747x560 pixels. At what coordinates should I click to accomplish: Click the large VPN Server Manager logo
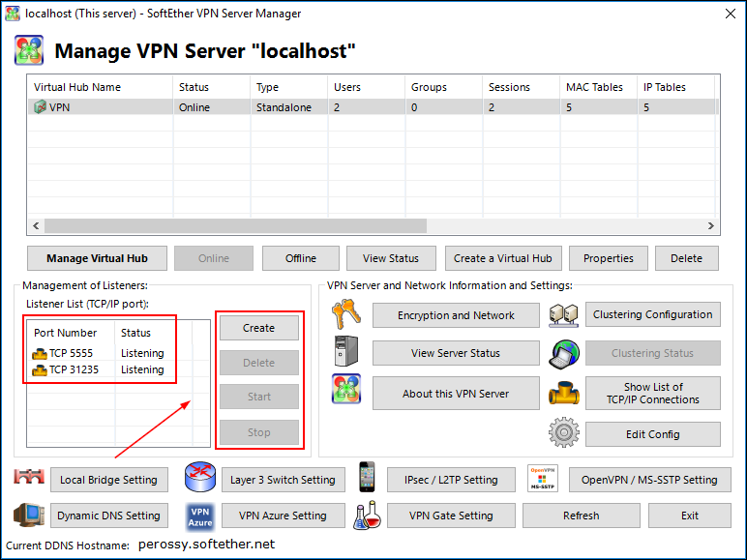[x=29, y=49]
